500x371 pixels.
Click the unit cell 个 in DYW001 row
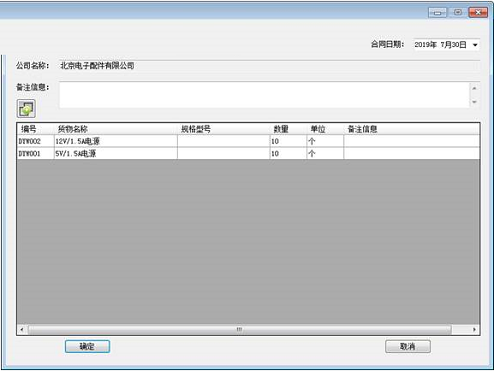point(325,154)
